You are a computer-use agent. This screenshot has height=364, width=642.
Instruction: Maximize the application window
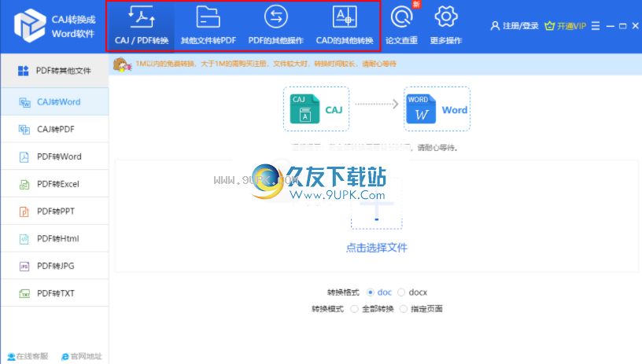point(623,26)
